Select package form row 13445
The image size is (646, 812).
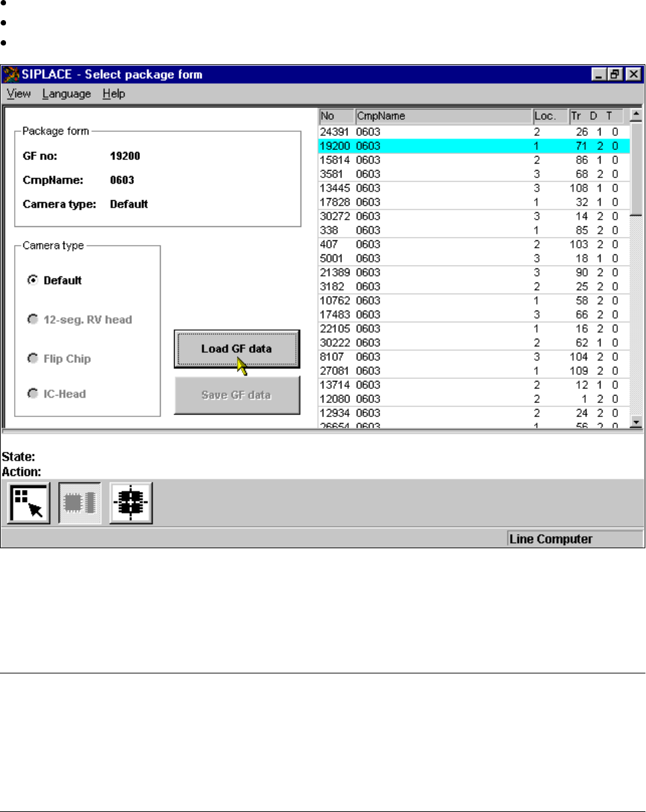474,188
